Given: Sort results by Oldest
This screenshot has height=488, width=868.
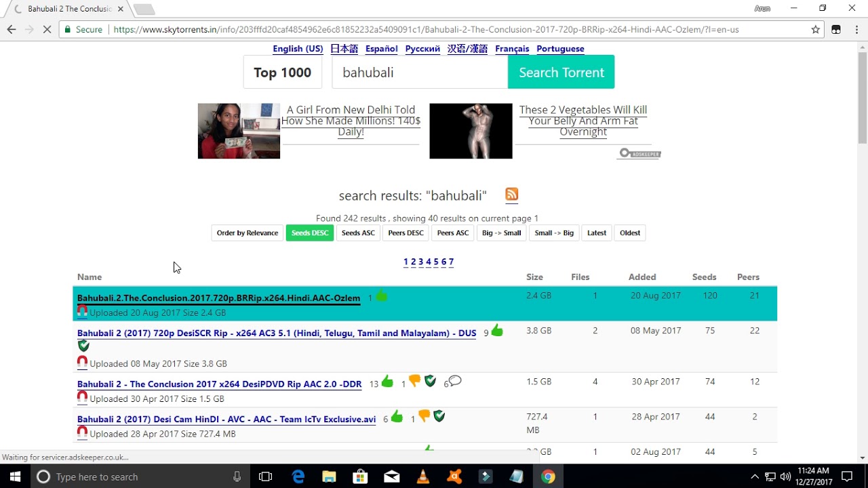Looking at the screenshot, I should point(630,233).
